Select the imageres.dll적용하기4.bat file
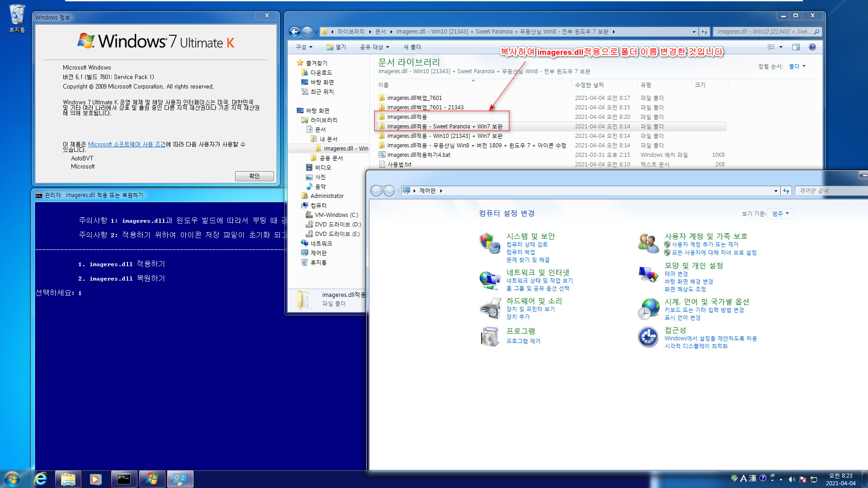Viewport: 868px width, 488px height. pyautogui.click(x=419, y=155)
